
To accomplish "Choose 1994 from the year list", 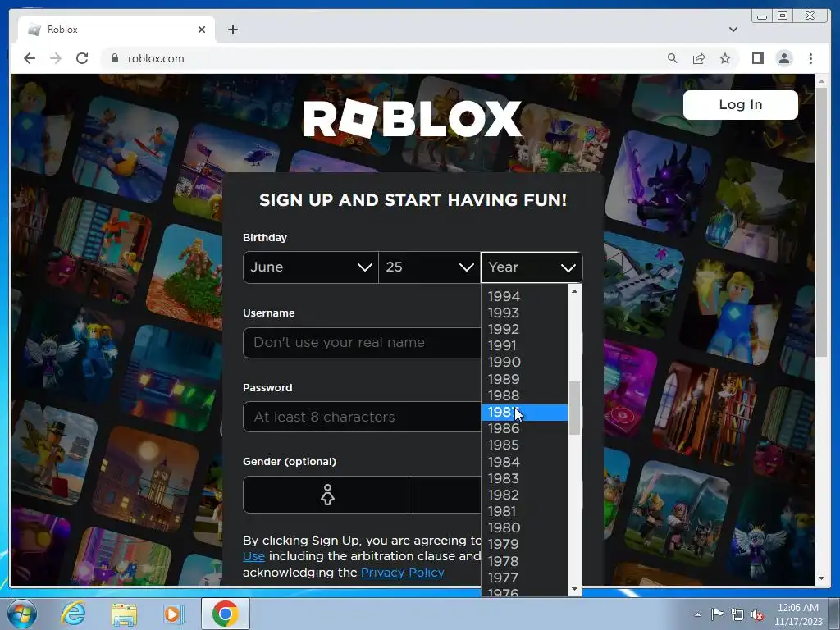I will (x=524, y=296).
